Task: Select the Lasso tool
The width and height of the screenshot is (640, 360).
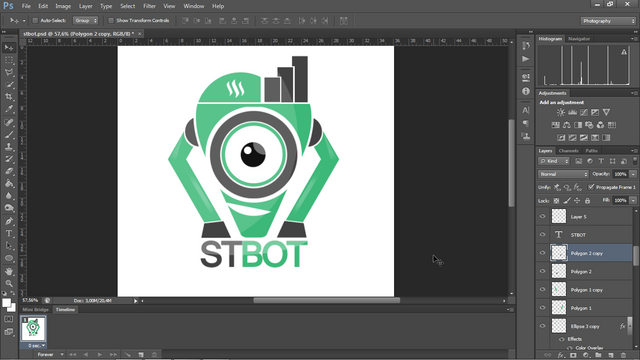Action: tap(9, 73)
